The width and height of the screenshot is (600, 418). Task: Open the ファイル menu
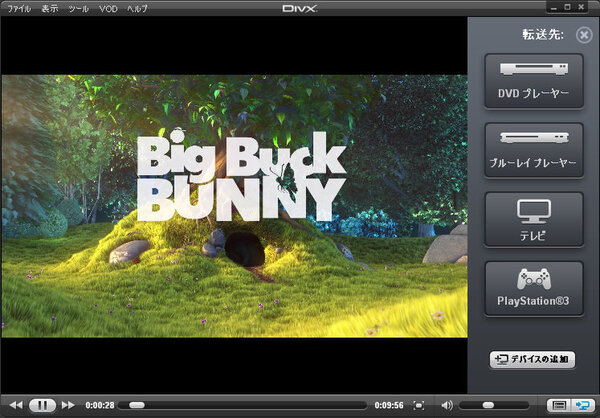19,8
